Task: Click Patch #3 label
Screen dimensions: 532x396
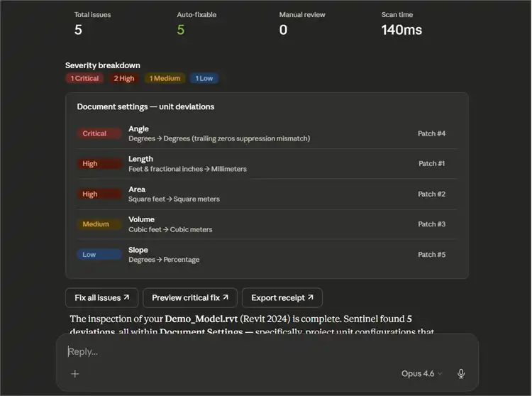Action: pyautogui.click(x=431, y=224)
